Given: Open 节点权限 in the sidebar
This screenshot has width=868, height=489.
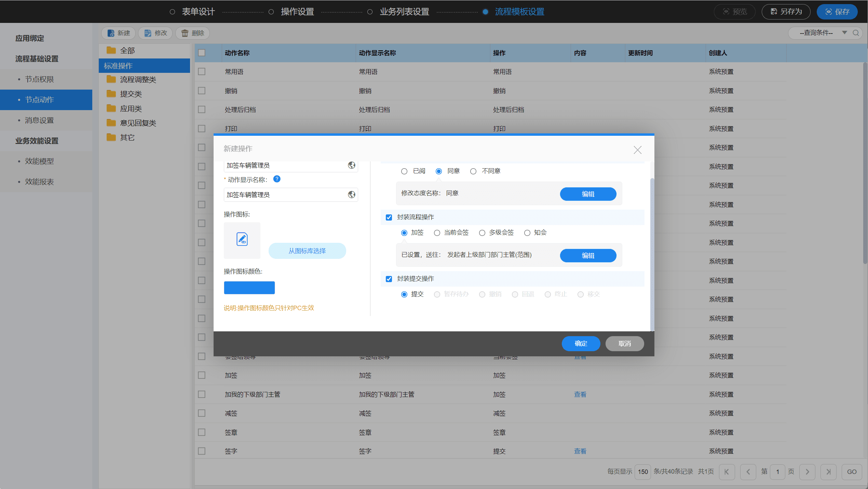Looking at the screenshot, I should (46, 79).
